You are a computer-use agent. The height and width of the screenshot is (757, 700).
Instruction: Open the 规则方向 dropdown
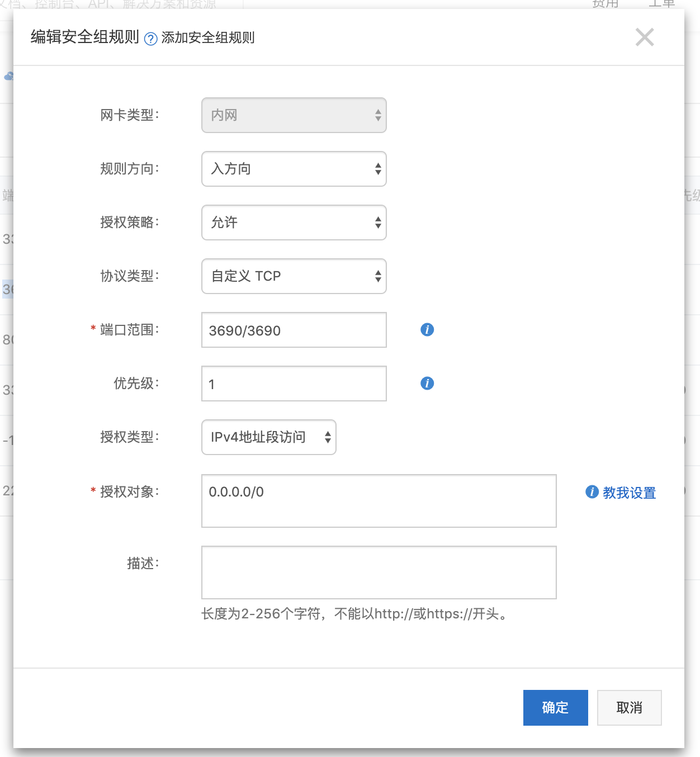(294, 169)
